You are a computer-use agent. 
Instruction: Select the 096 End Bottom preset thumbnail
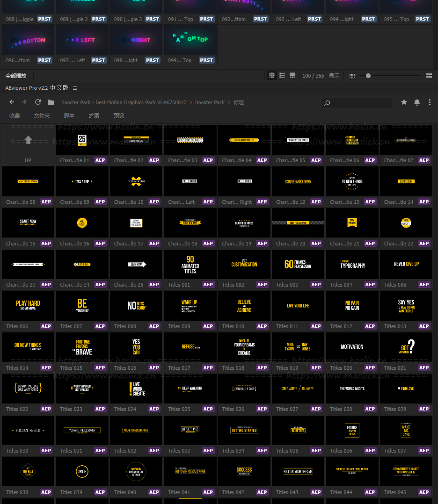pos(28,40)
